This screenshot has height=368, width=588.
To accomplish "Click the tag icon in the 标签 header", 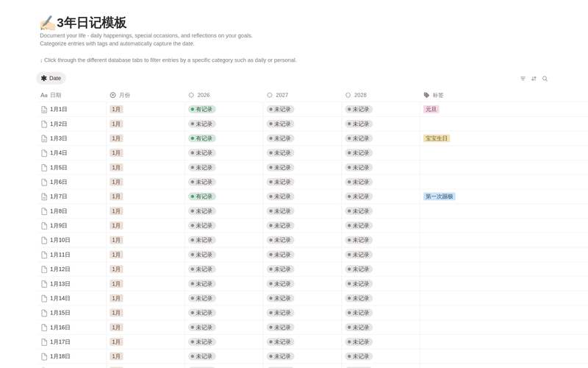I will pos(426,95).
